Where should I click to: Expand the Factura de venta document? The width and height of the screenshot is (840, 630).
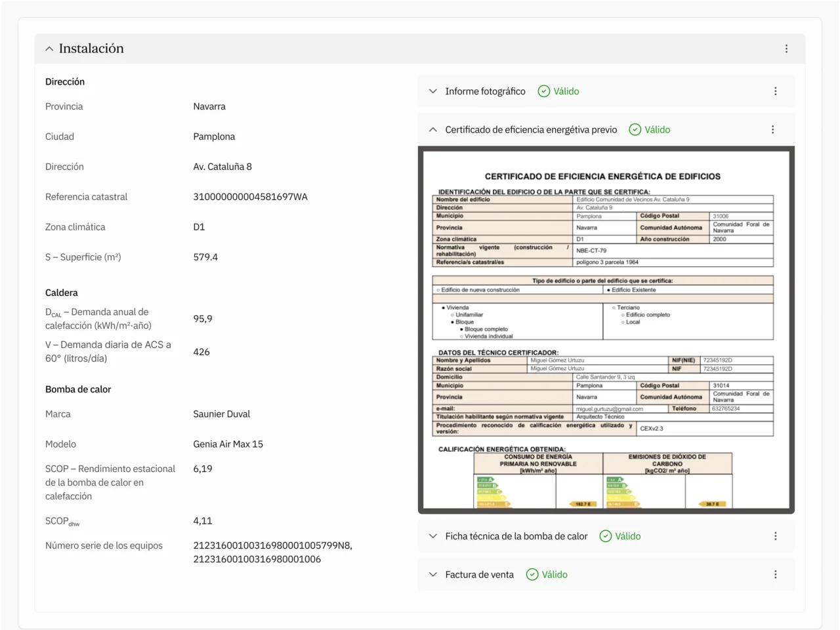(x=433, y=574)
